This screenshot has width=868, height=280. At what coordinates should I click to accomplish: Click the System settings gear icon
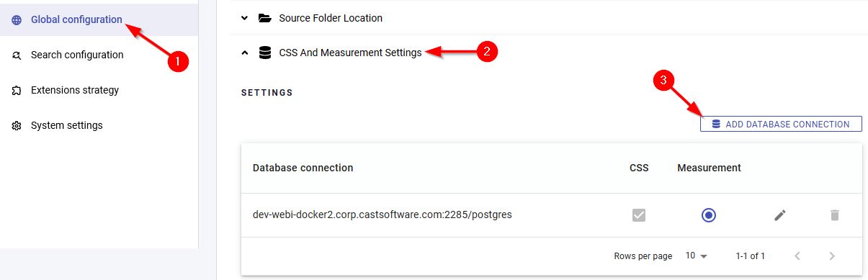coord(17,126)
